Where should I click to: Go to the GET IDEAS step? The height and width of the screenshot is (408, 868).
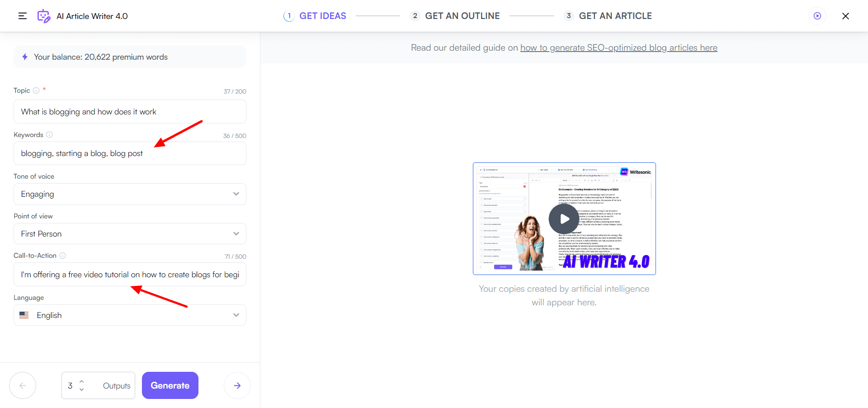[315, 16]
